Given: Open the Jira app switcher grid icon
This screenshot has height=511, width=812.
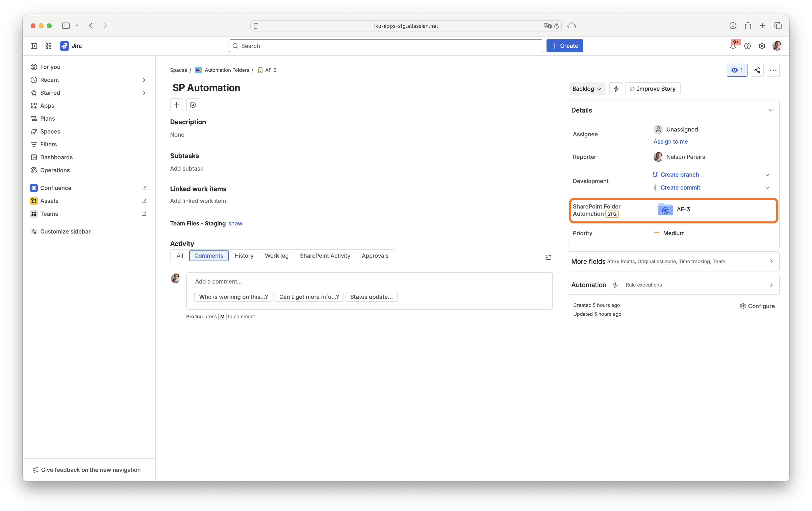Looking at the screenshot, I should pyautogui.click(x=48, y=46).
